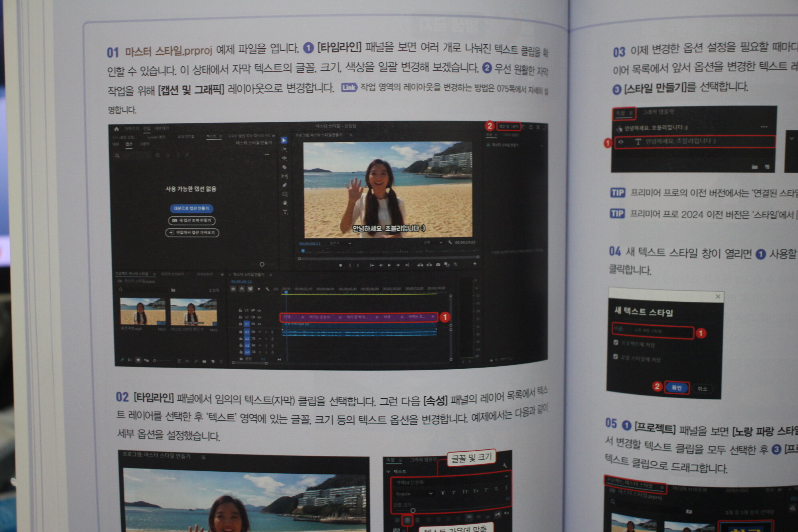Toggle the V1 track target
Screen dimensions: 798x532
coord(247,324)
